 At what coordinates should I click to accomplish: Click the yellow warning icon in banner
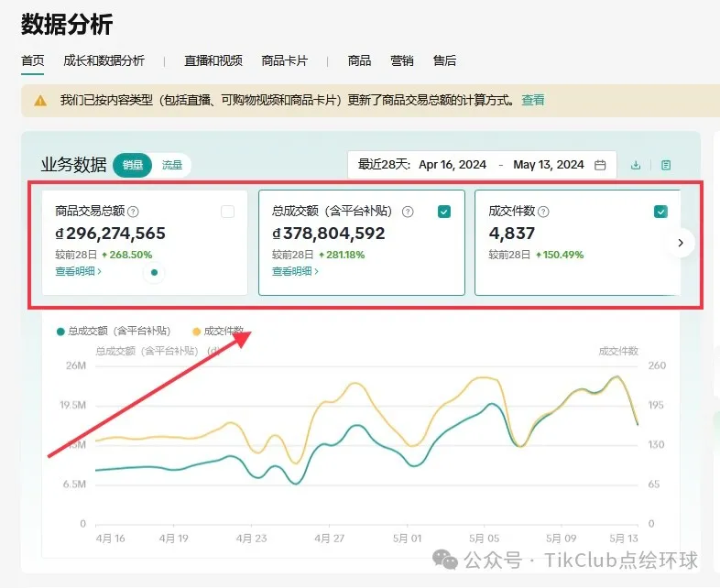[40, 101]
